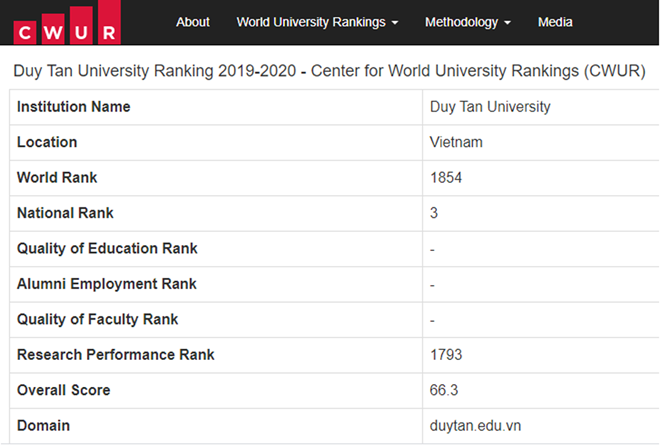Expand the Methodology dropdown menu
The width and height of the screenshot is (660, 447).
[467, 22]
